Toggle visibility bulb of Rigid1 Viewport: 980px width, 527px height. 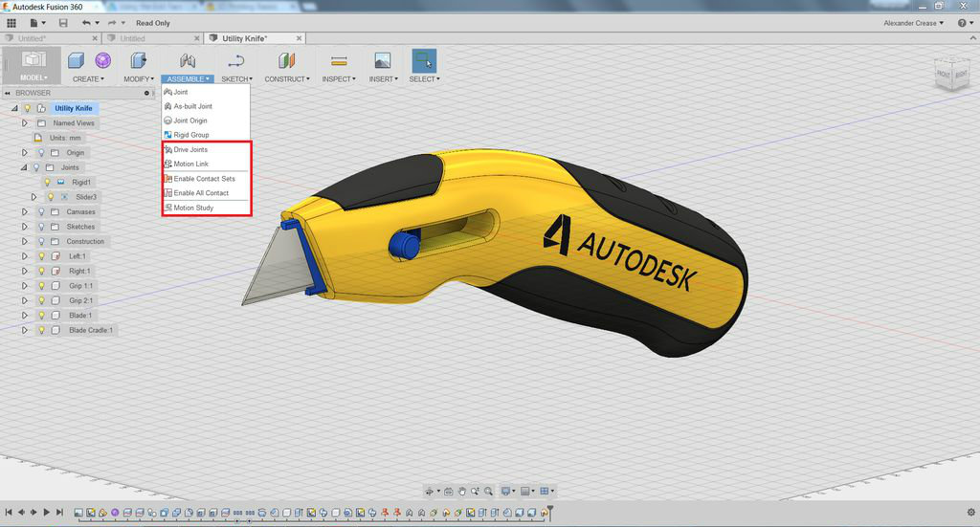click(x=47, y=183)
